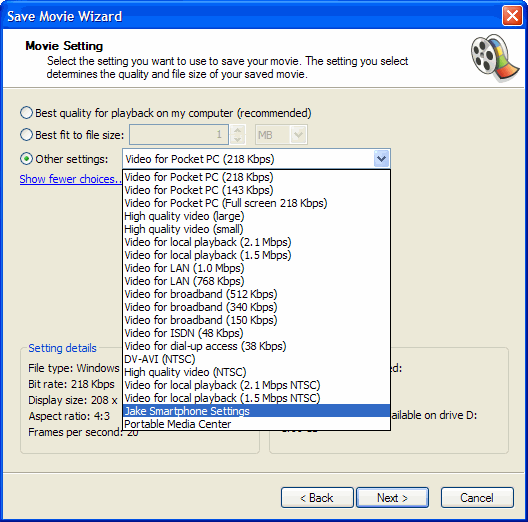Viewport: 528px width, 522px height.
Task: Click the file size number field
Action: coord(179,135)
